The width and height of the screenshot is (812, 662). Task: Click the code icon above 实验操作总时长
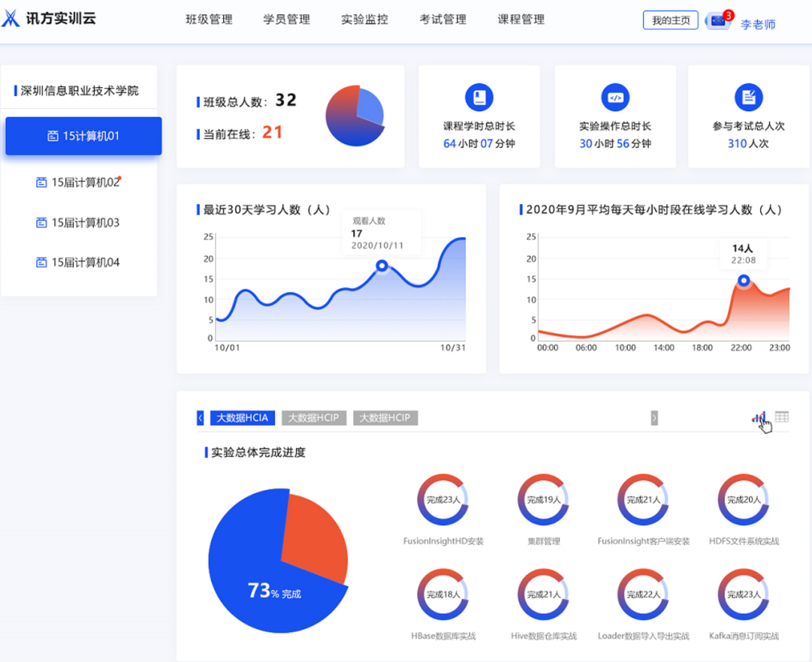click(615, 96)
